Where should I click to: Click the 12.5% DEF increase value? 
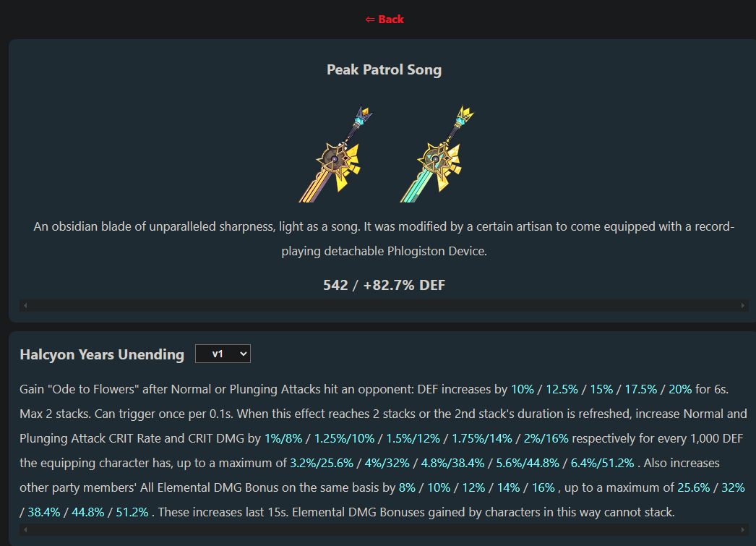(562, 389)
